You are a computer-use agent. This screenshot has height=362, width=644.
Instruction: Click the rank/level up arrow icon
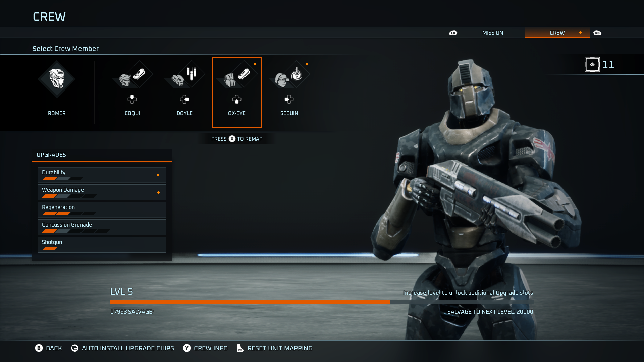tap(592, 65)
